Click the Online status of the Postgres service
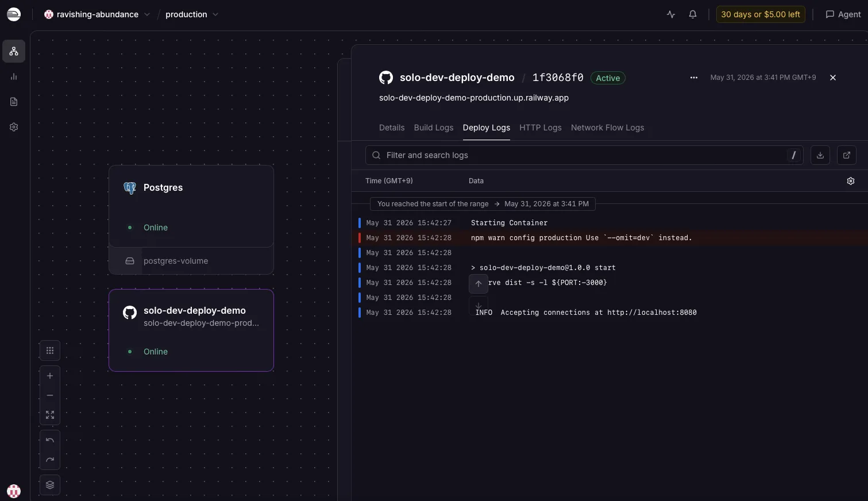This screenshot has width=868, height=501. [x=156, y=228]
